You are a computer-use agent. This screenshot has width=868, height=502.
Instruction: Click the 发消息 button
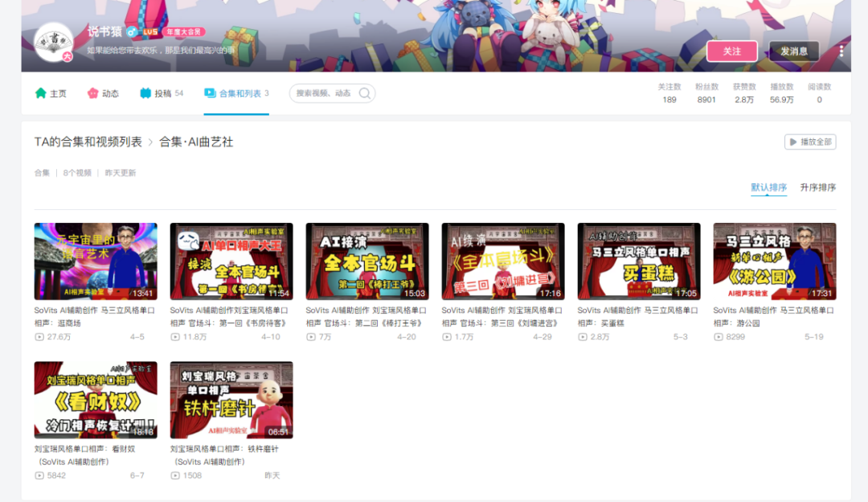click(794, 51)
